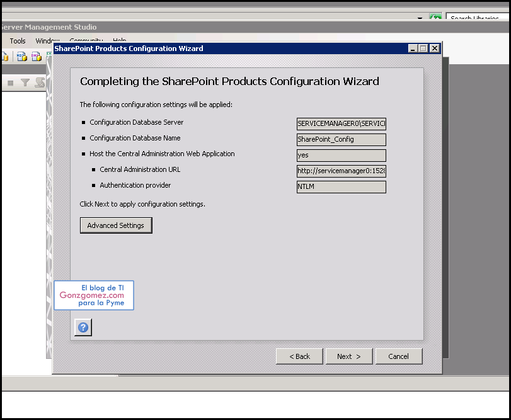
Task: Click the 'Configuration Database Name' label
Action: point(135,138)
